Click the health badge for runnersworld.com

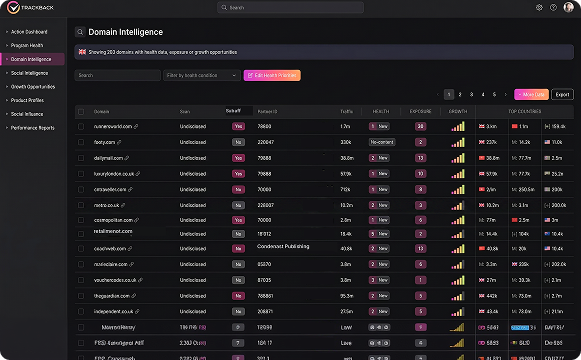point(379,126)
